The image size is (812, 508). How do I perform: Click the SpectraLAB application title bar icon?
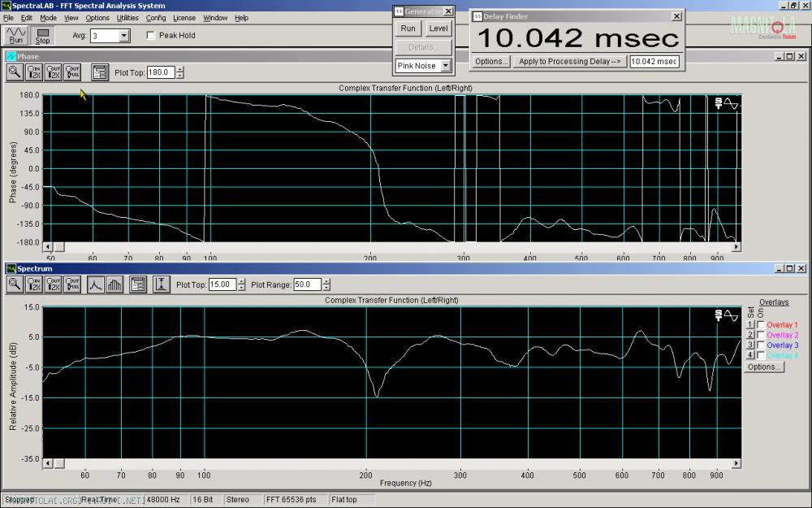click(x=6, y=6)
